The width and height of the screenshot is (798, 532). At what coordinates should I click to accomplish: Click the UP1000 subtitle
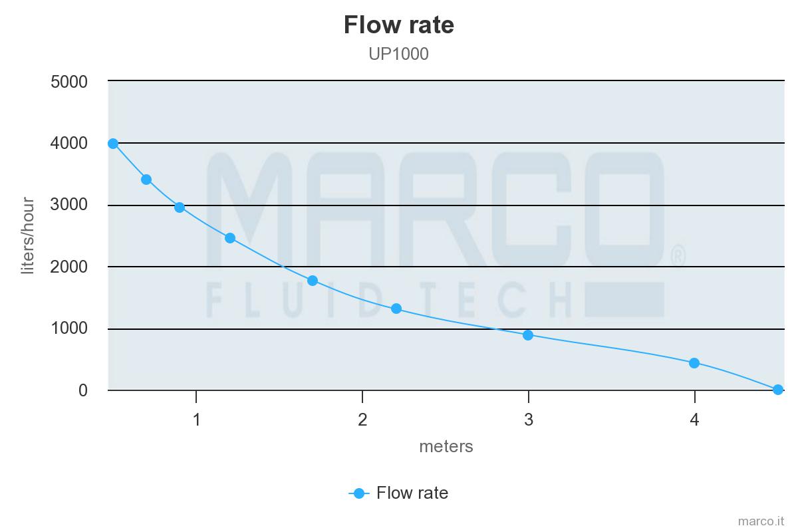click(399, 54)
